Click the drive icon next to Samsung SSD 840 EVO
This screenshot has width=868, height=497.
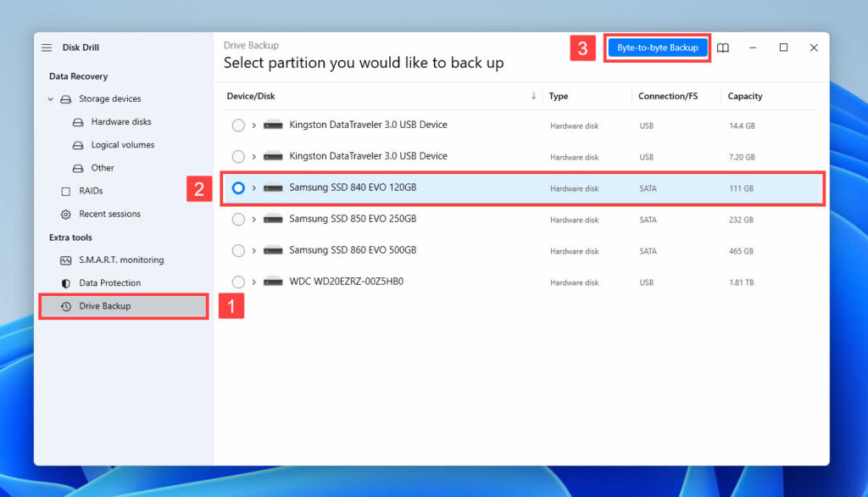(273, 187)
